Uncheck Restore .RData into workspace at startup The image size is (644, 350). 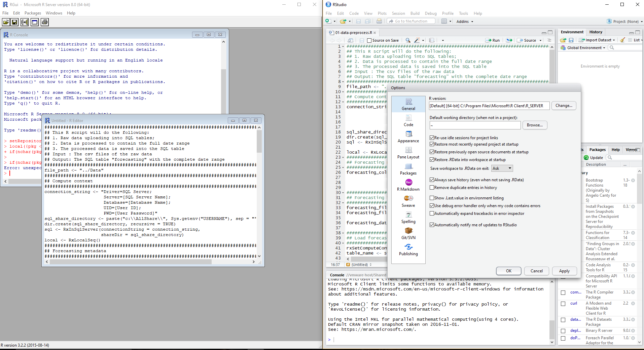tap(432, 160)
